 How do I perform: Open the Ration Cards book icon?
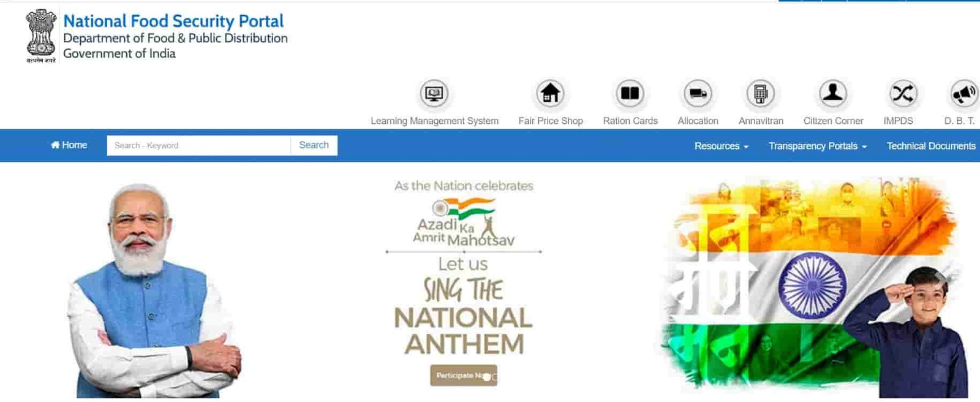click(630, 94)
